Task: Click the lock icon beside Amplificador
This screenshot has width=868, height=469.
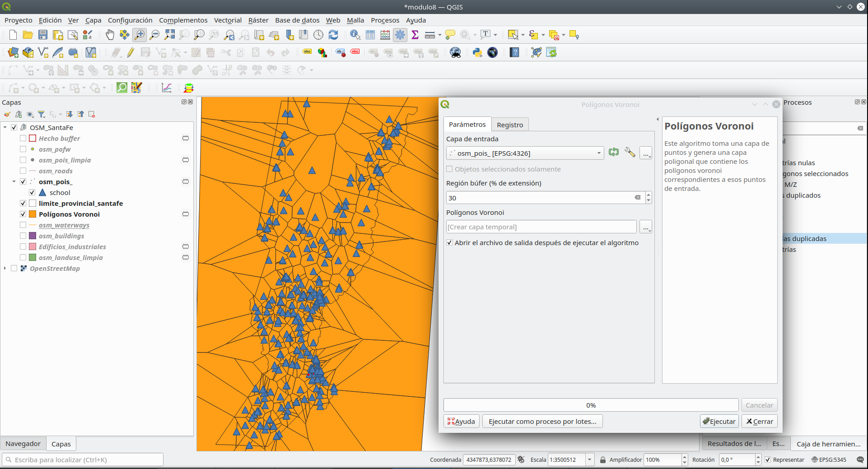Action: (602, 460)
